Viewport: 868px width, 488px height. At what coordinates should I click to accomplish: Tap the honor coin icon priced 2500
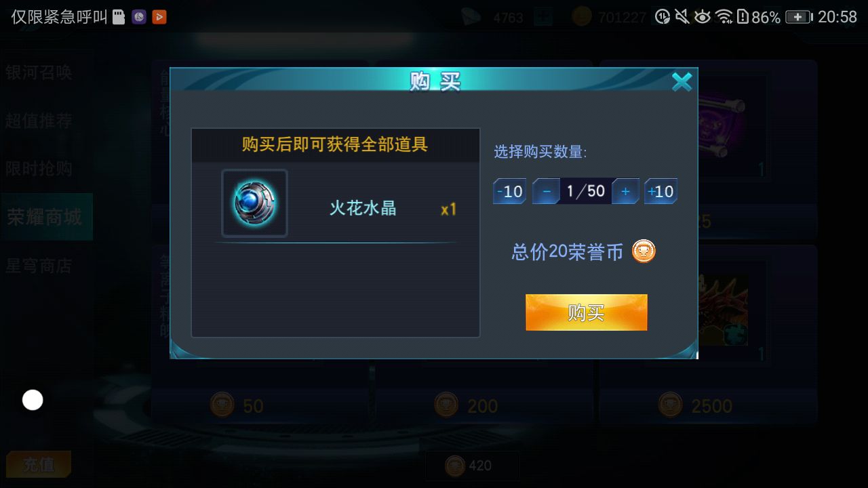click(x=671, y=405)
